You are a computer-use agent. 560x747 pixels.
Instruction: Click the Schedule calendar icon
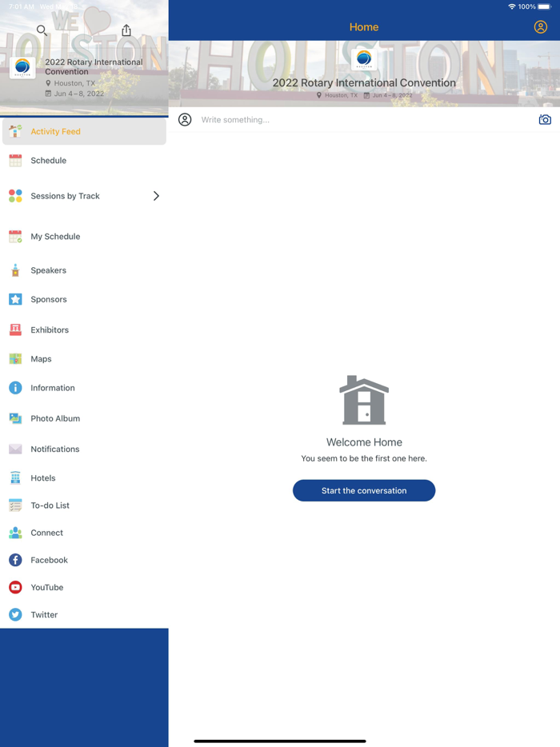[15, 161]
